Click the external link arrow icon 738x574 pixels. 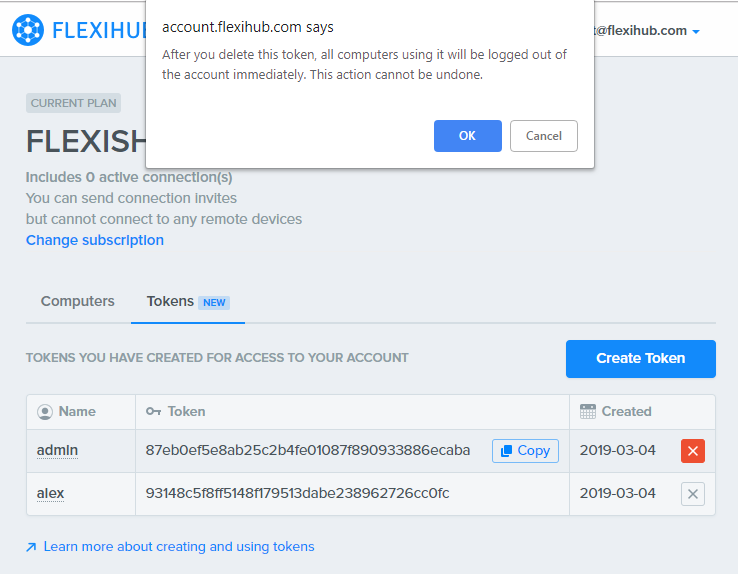click(31, 547)
